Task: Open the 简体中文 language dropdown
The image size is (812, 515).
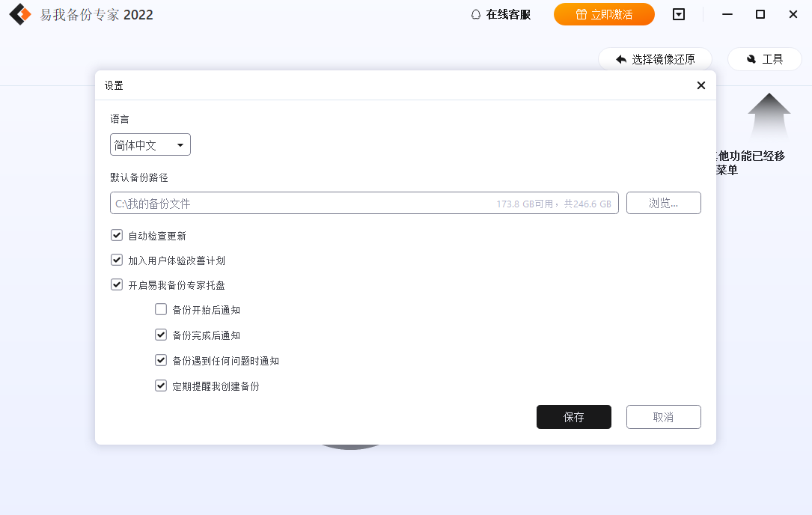Action: (150, 144)
